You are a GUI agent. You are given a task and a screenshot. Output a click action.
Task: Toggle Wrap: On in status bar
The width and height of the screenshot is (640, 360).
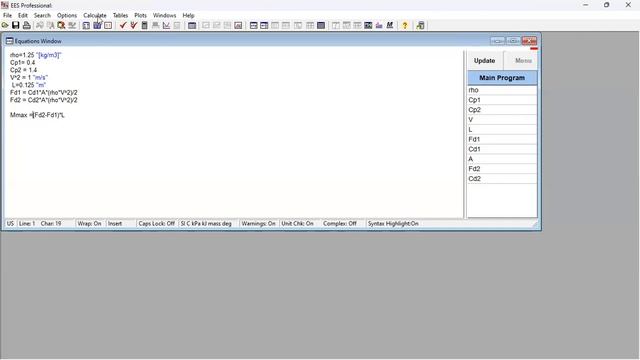tap(89, 224)
